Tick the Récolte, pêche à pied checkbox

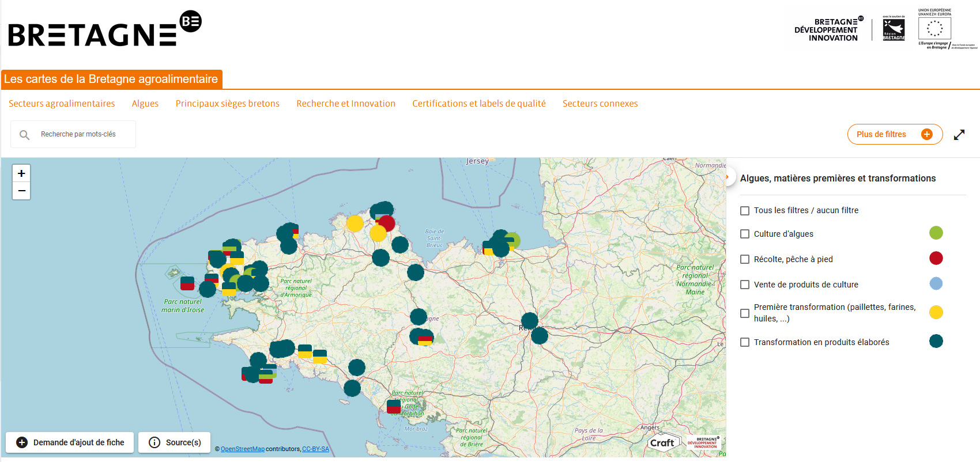point(745,259)
